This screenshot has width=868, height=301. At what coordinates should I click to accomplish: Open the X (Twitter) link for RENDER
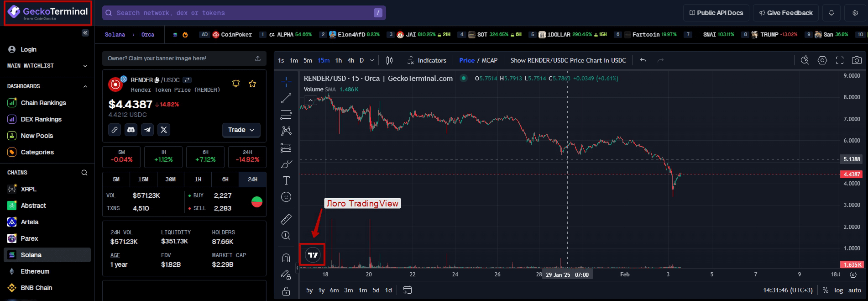pyautogui.click(x=164, y=130)
